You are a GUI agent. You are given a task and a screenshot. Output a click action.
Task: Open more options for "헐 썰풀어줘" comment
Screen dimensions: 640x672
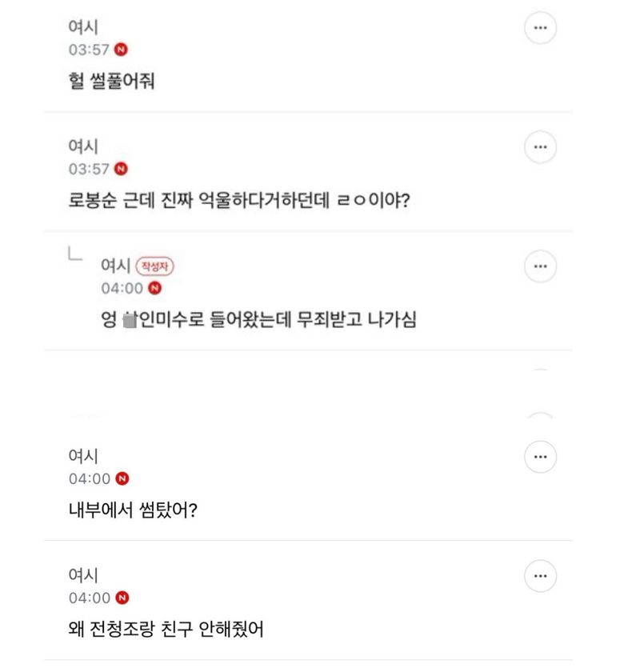tap(540, 28)
